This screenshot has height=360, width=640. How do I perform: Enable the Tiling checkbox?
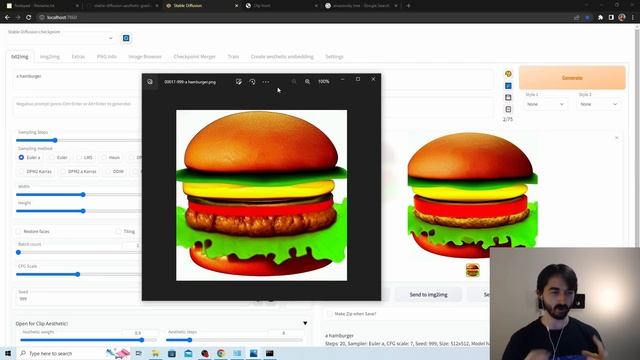click(x=118, y=231)
